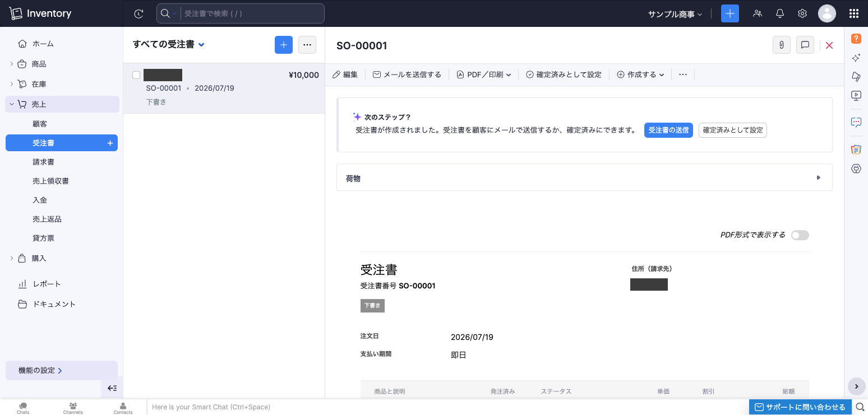This screenshot has height=415, width=868.
Task: Collapse the left sidebar
Action: 112,388
